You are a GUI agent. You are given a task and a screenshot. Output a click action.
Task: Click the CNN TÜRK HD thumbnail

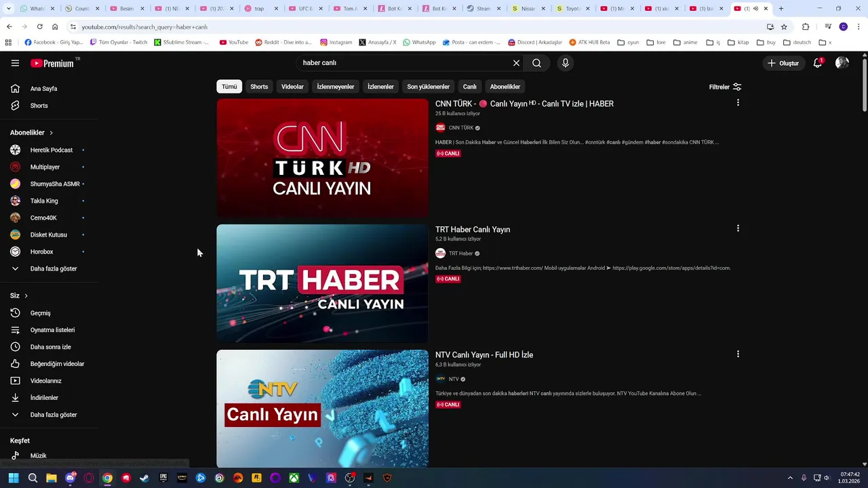click(322, 158)
